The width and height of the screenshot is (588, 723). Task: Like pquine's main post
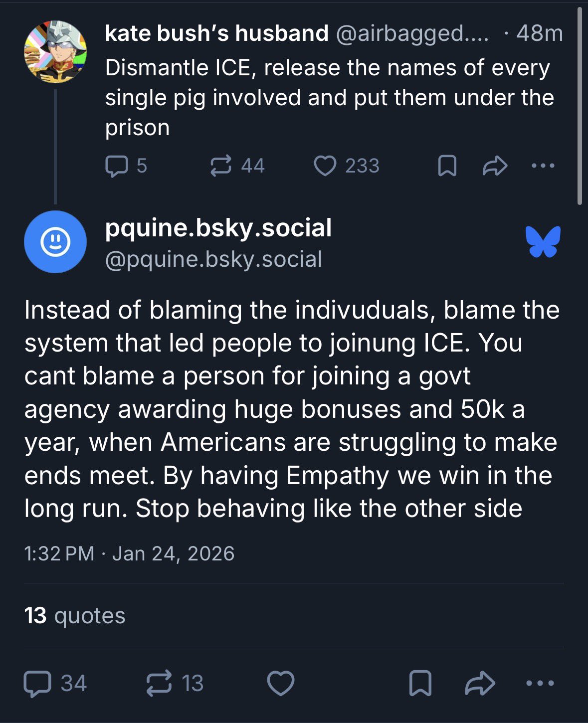[281, 683]
